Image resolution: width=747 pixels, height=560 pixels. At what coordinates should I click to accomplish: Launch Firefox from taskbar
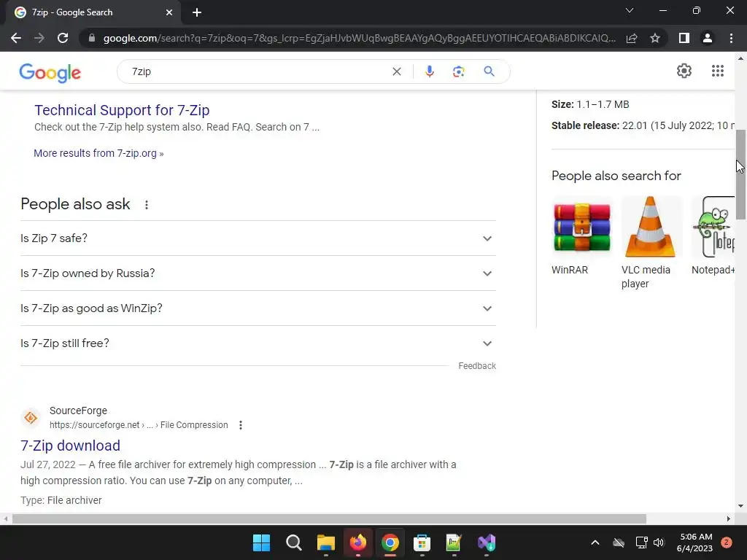coord(357,542)
